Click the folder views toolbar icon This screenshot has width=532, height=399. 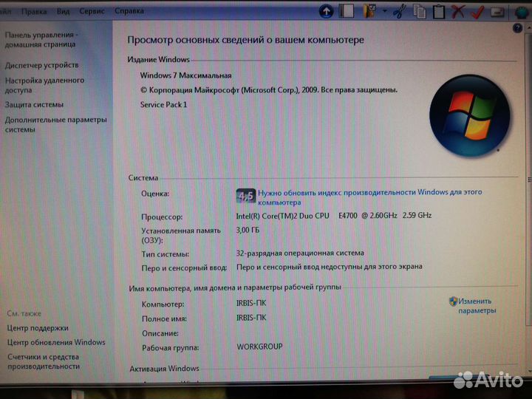(x=370, y=11)
